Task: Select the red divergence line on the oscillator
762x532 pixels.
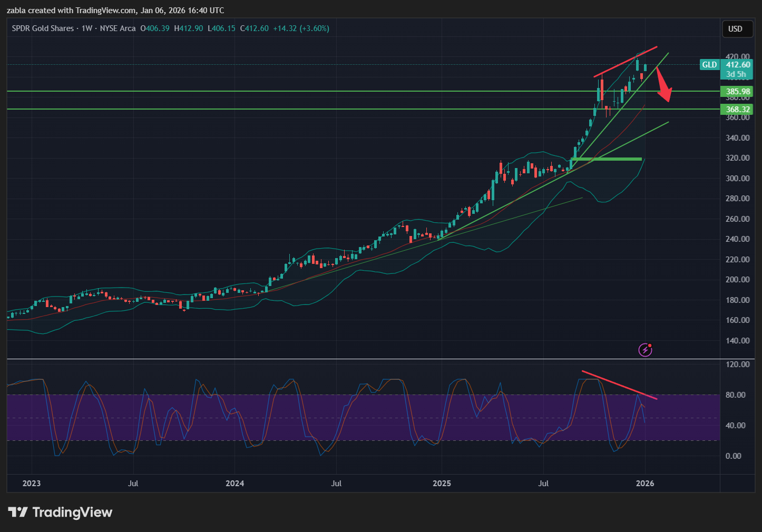Action: (x=619, y=385)
